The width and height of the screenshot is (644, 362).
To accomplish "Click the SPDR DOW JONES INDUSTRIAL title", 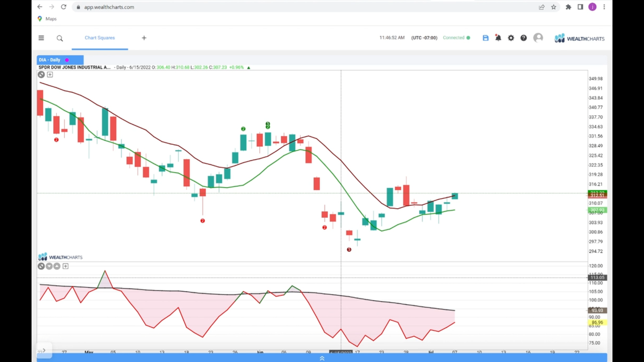I will pyautogui.click(x=74, y=67).
